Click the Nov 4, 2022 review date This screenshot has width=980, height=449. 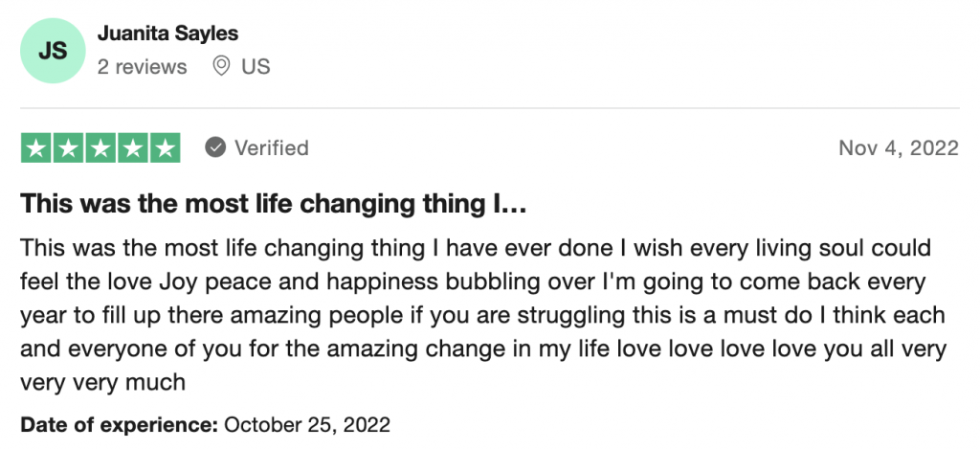point(898,148)
